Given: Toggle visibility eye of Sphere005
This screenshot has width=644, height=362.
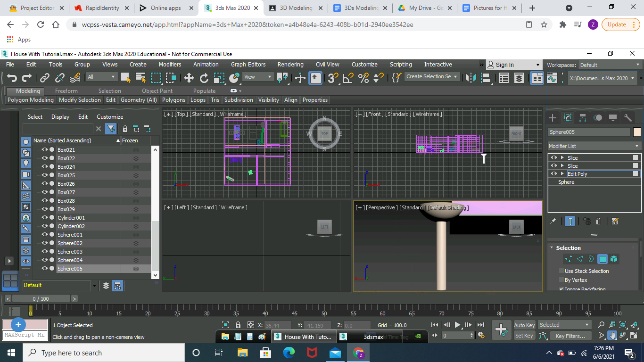Looking at the screenshot, I should (x=45, y=269).
